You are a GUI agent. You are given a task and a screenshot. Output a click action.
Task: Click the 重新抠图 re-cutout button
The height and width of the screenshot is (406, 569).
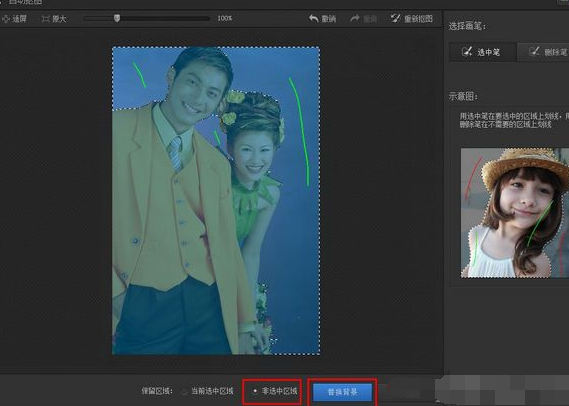coord(412,18)
